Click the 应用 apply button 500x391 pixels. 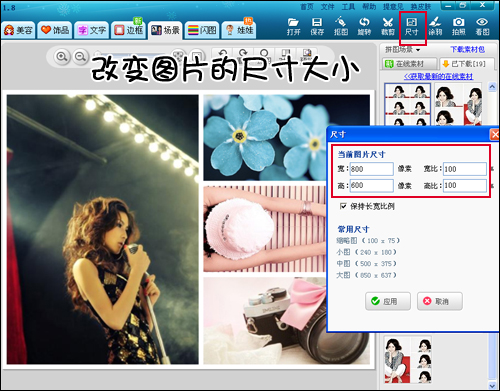[388, 301]
